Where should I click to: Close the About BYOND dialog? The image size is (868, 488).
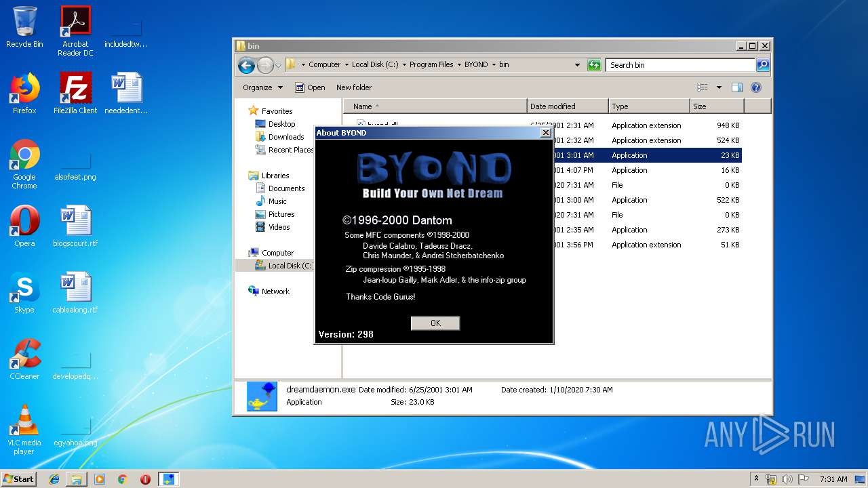[545, 133]
